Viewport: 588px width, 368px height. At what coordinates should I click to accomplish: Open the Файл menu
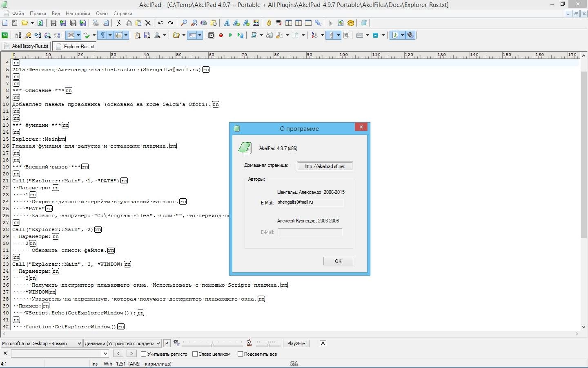tap(18, 13)
